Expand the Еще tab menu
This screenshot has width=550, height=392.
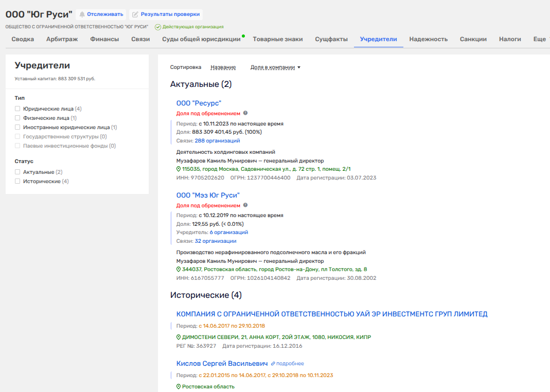click(540, 39)
